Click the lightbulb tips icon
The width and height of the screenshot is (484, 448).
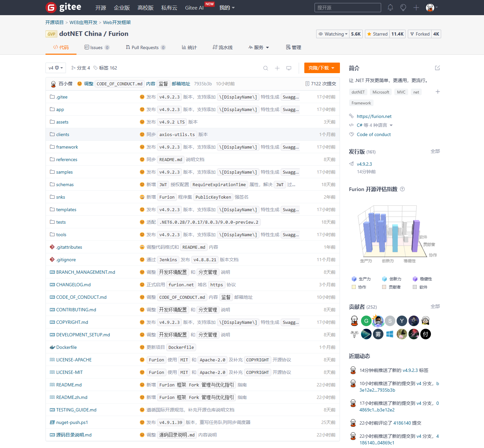pyautogui.click(x=403, y=7)
